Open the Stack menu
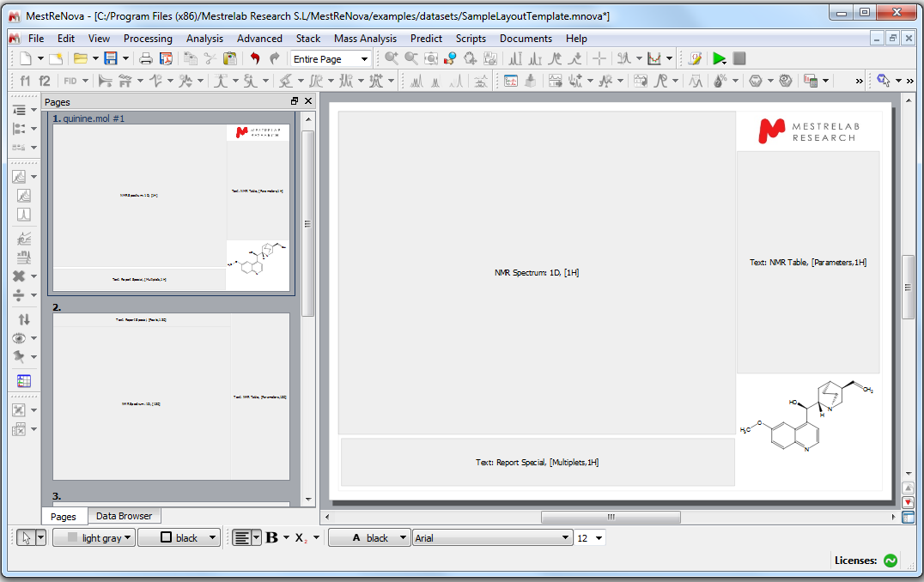Image resolution: width=924 pixels, height=582 pixels. point(308,39)
